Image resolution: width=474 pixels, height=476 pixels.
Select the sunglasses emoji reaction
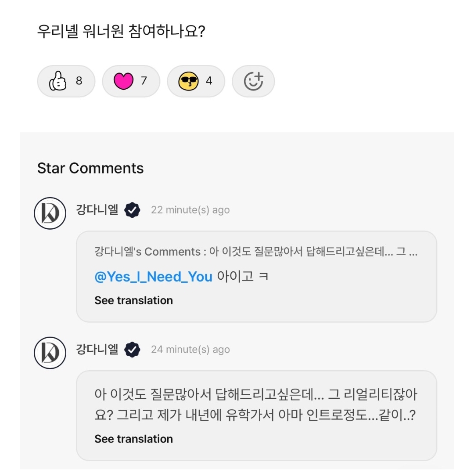(188, 81)
